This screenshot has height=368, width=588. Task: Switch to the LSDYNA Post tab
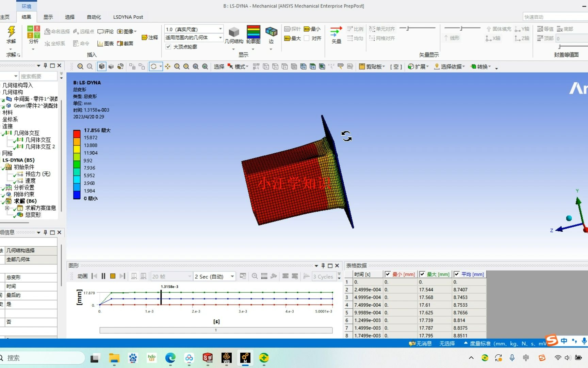[128, 17]
